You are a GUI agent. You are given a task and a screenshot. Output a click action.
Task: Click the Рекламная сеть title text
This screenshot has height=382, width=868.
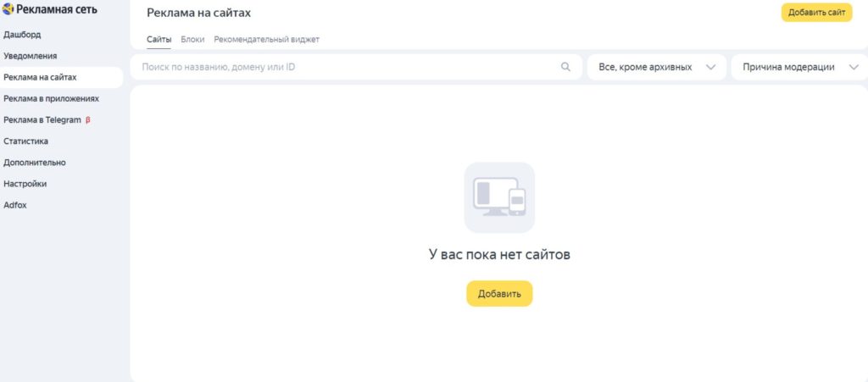pyautogui.click(x=57, y=9)
